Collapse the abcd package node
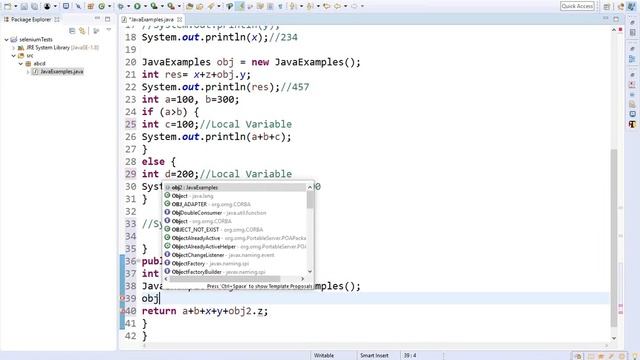Viewport: 640px width, 360px height. coord(20,64)
